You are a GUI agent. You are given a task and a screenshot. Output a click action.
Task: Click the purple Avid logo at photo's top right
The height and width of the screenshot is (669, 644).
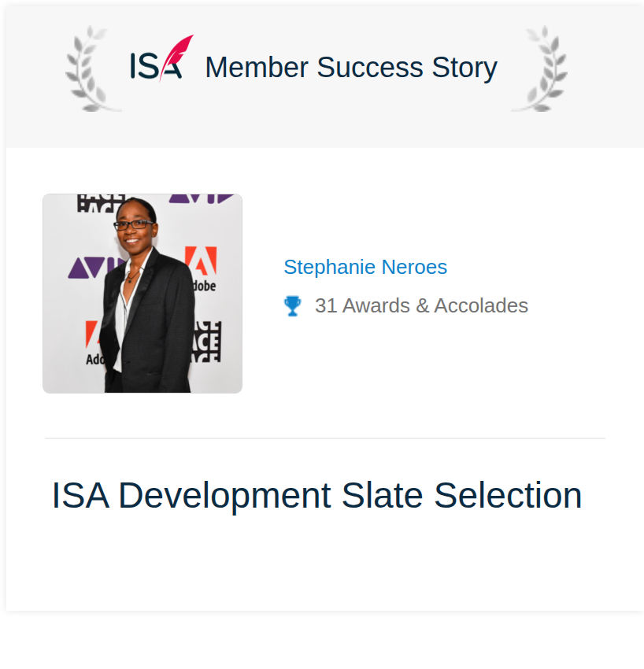202,198
